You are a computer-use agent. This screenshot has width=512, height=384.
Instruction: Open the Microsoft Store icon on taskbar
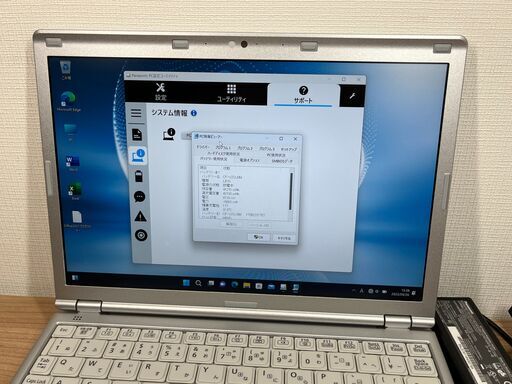(x=259, y=286)
